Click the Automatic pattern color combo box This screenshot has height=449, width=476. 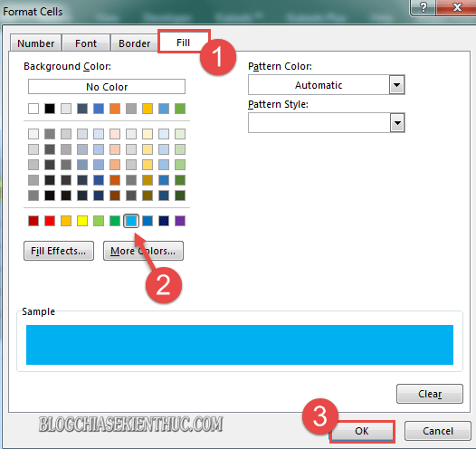pyautogui.click(x=327, y=85)
